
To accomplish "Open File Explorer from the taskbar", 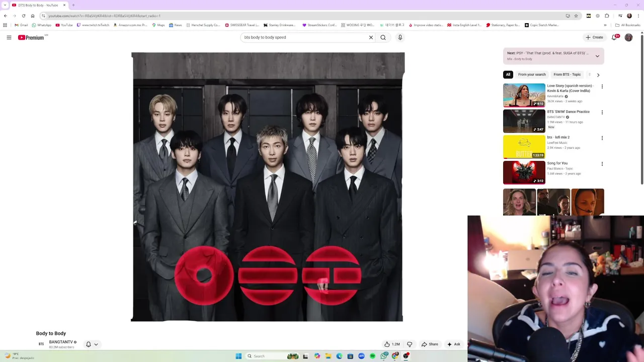I will coord(328,356).
